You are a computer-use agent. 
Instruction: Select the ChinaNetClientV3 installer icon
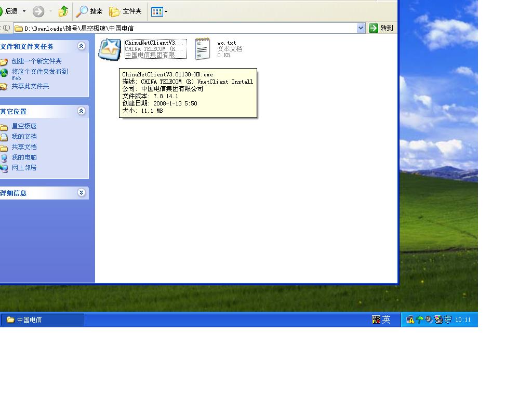(x=110, y=49)
